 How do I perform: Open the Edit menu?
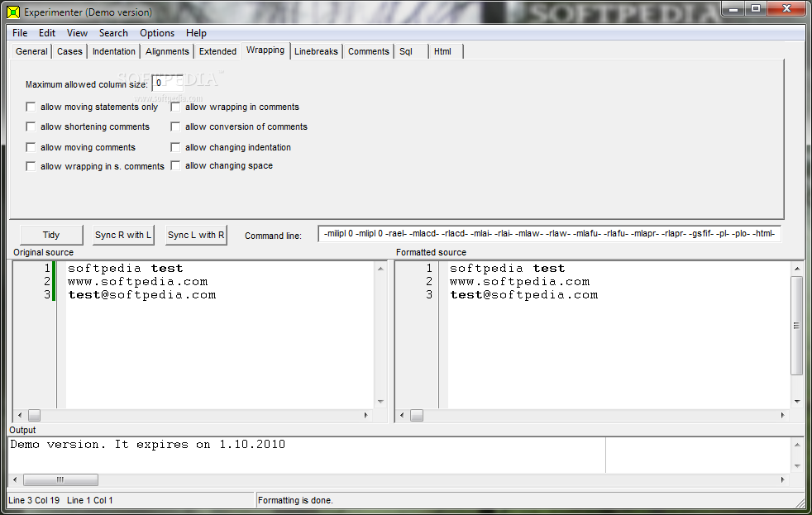46,32
